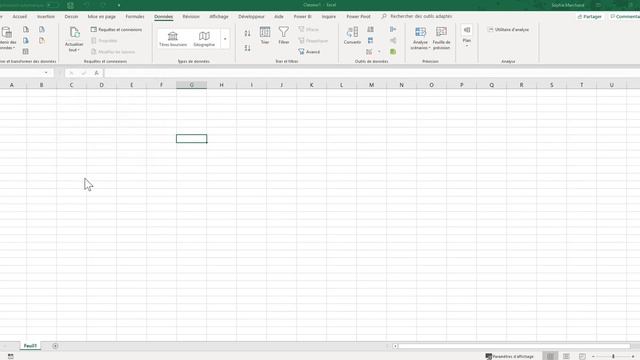Open the Customize Quick Access Toolbar dropdown
This screenshot has height=360, width=640.
tap(119, 5)
